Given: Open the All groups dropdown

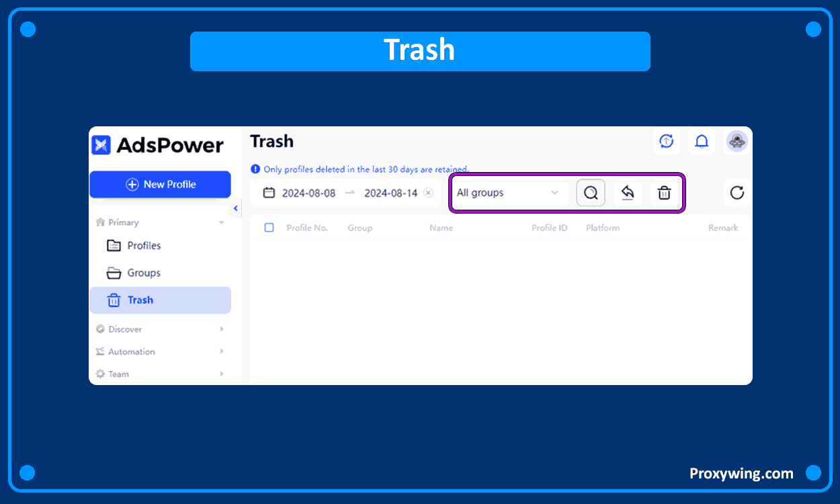Looking at the screenshot, I should click(507, 193).
